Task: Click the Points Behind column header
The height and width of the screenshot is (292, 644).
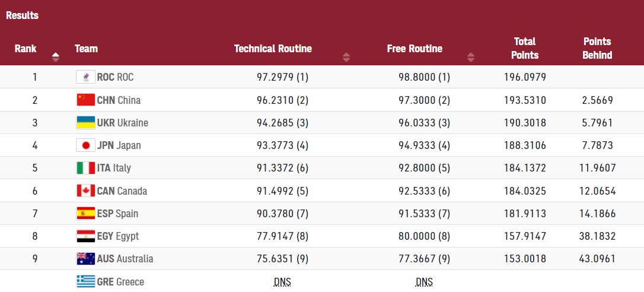Action: (597, 48)
